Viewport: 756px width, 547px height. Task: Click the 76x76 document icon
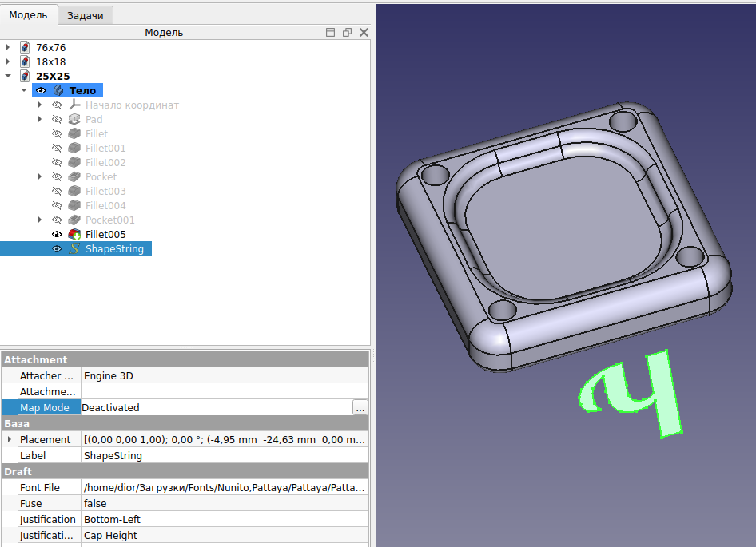pyautogui.click(x=25, y=47)
